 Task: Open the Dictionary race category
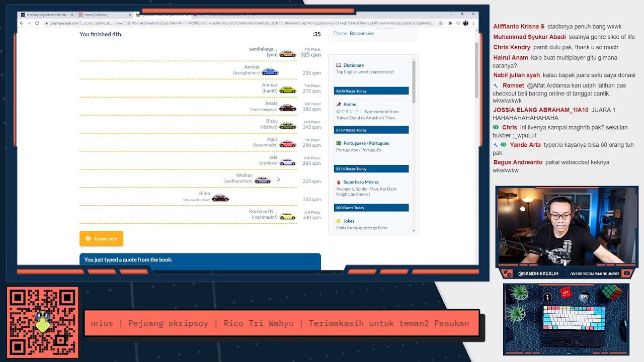(354, 65)
